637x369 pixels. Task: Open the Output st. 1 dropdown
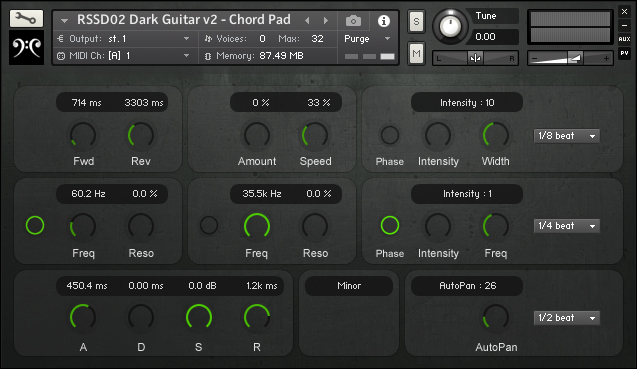click(x=126, y=39)
